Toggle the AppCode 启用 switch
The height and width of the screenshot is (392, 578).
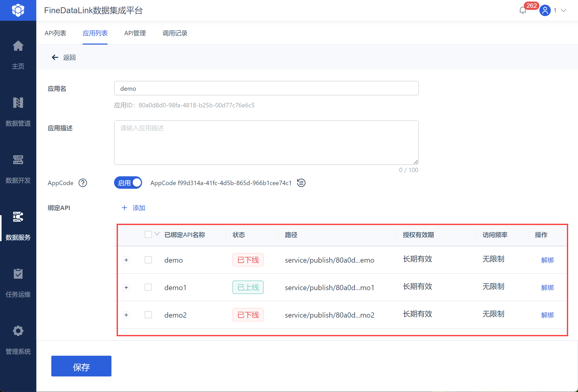(128, 183)
